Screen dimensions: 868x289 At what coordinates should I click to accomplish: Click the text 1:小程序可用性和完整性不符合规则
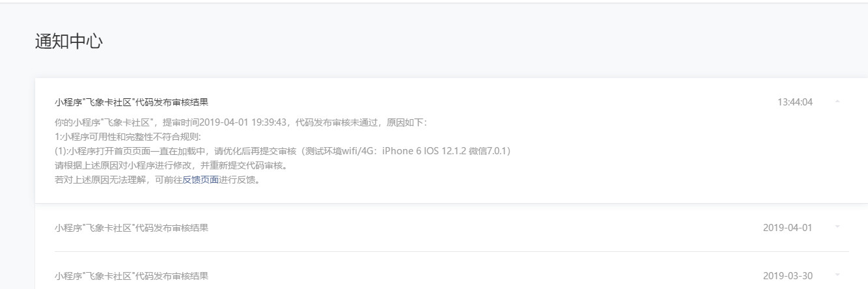128,137
